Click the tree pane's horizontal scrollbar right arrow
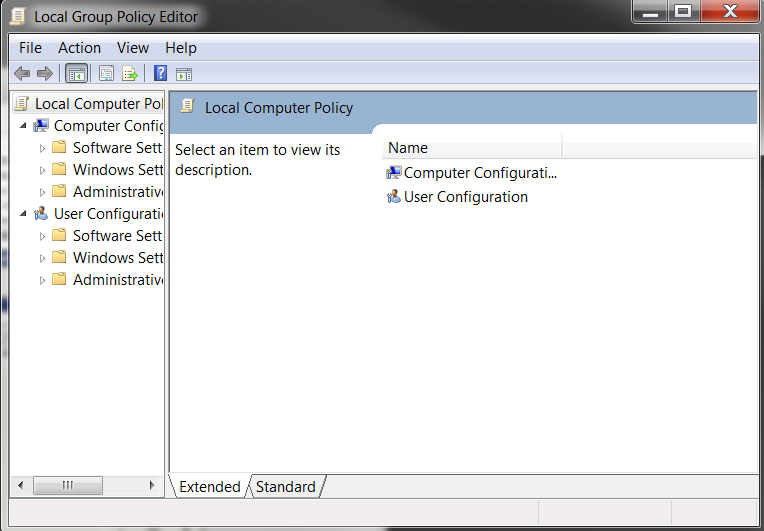 tap(152, 485)
